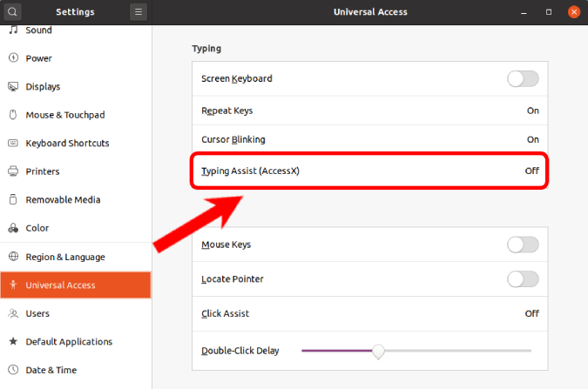Go to Date & Time settings
Image resolution: width=588 pixels, height=389 pixels.
[x=76, y=370]
